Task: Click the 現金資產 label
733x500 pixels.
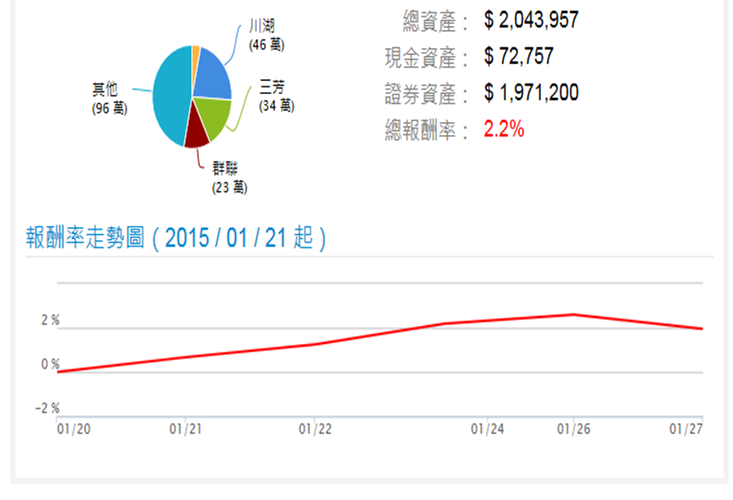Action: pos(426,58)
